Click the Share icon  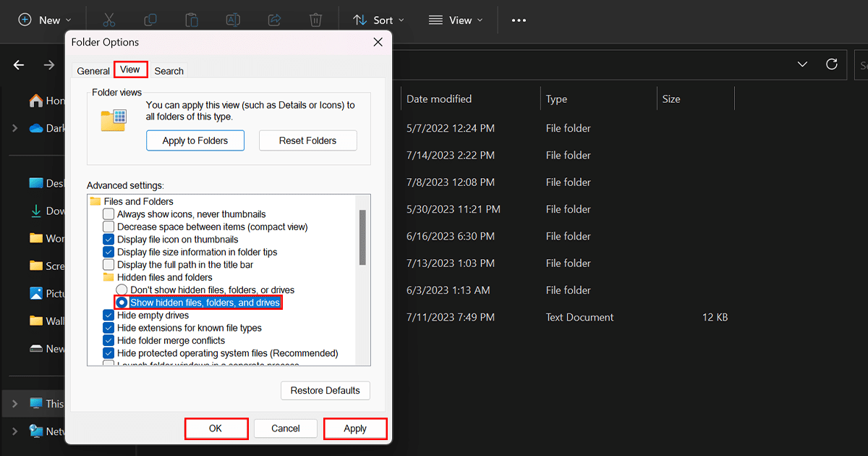coord(274,20)
